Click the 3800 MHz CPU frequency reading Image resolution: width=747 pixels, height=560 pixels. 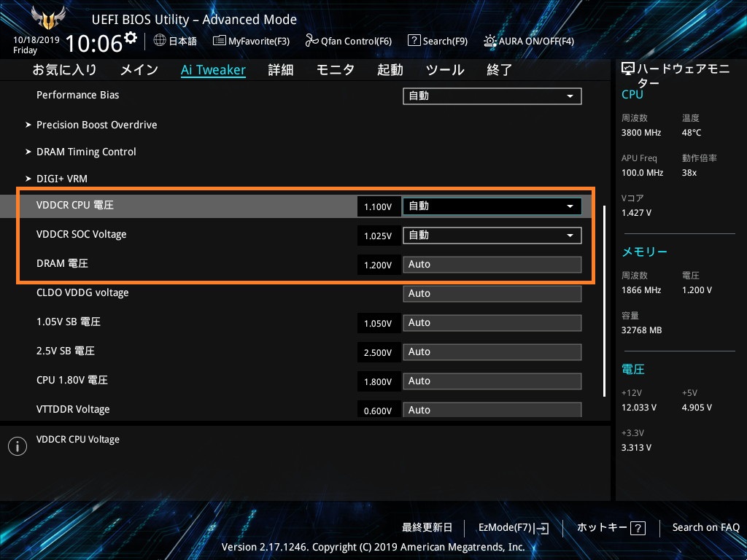tap(641, 133)
